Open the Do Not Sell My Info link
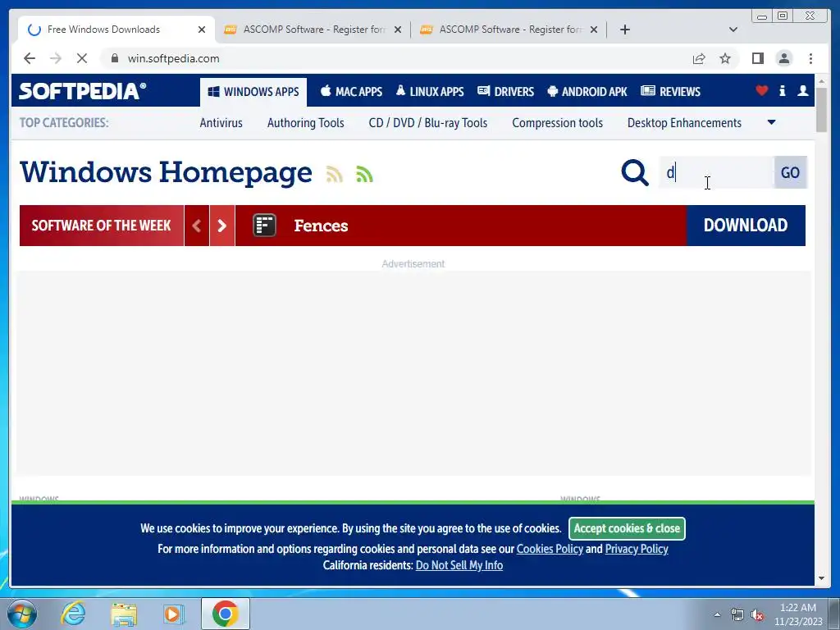This screenshot has height=630, width=840. pos(459,565)
